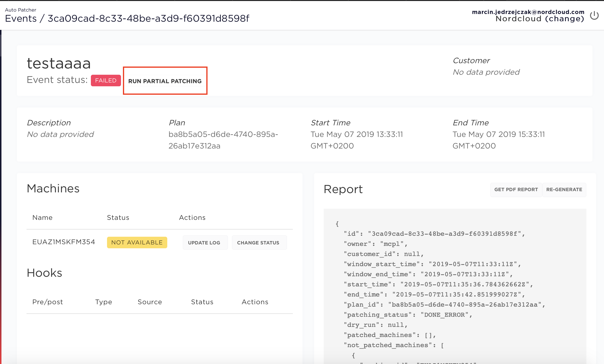Re-generate the report

[564, 189]
